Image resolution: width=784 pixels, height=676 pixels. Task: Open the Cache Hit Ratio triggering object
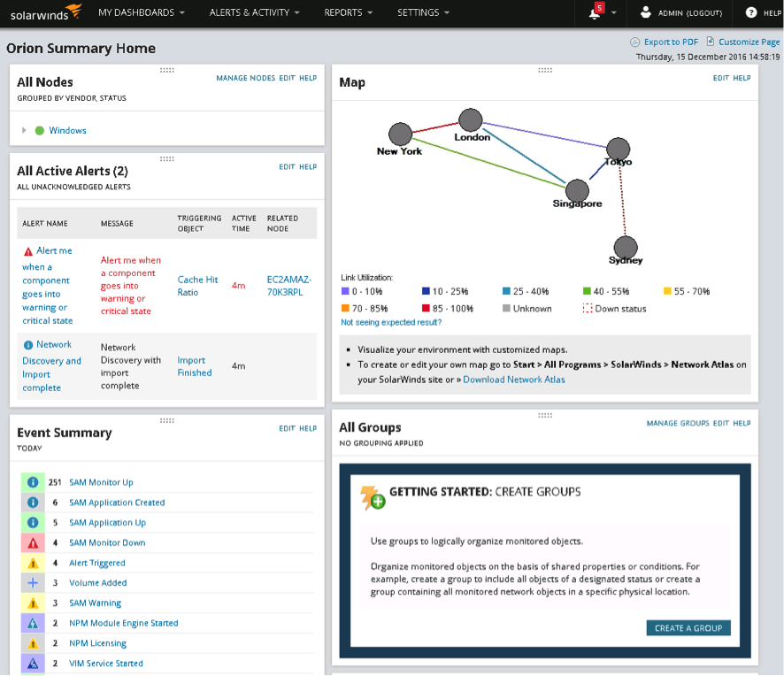[x=197, y=286]
